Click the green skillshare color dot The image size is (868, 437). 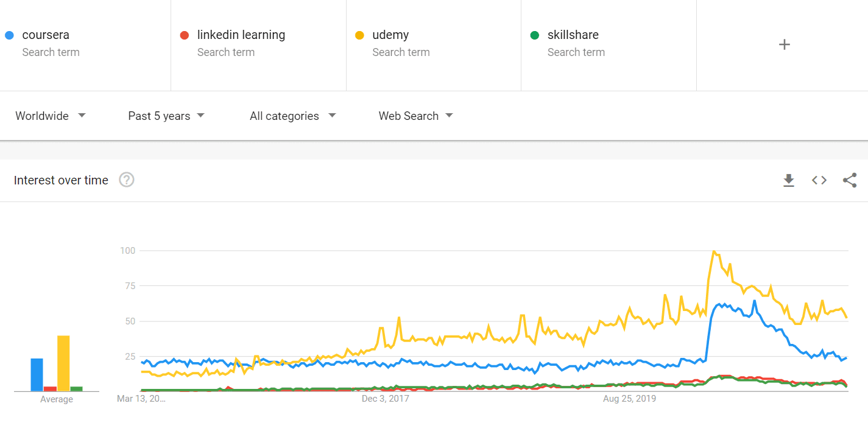[535, 35]
